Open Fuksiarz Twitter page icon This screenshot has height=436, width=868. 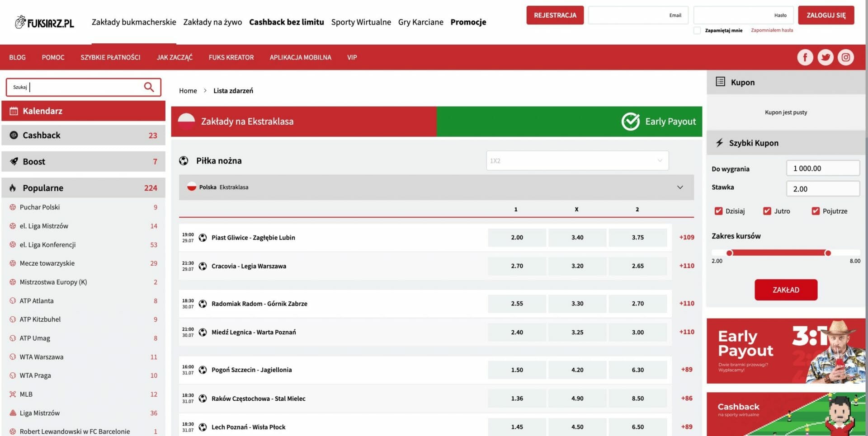click(825, 57)
